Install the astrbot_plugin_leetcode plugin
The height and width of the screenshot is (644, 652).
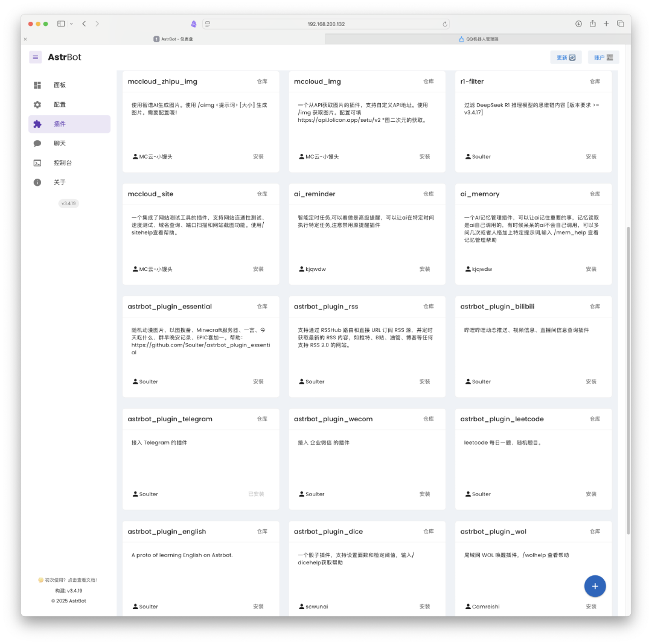point(591,494)
